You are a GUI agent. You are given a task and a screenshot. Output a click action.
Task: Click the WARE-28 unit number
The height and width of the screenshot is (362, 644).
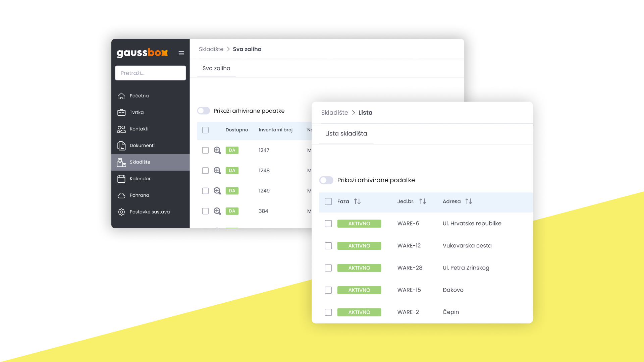click(x=410, y=268)
